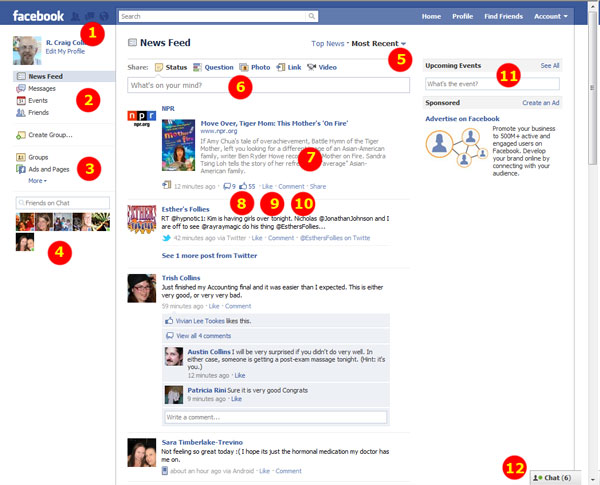Click the Link share icon
Viewport: 600px width, 485px height.
pos(281,67)
